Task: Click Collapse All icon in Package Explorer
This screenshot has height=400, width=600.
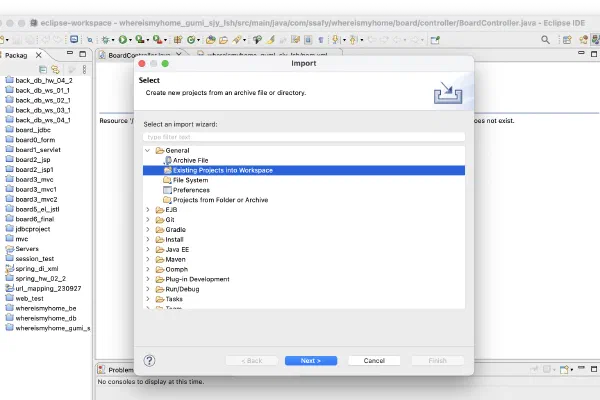Action: [x=43, y=69]
